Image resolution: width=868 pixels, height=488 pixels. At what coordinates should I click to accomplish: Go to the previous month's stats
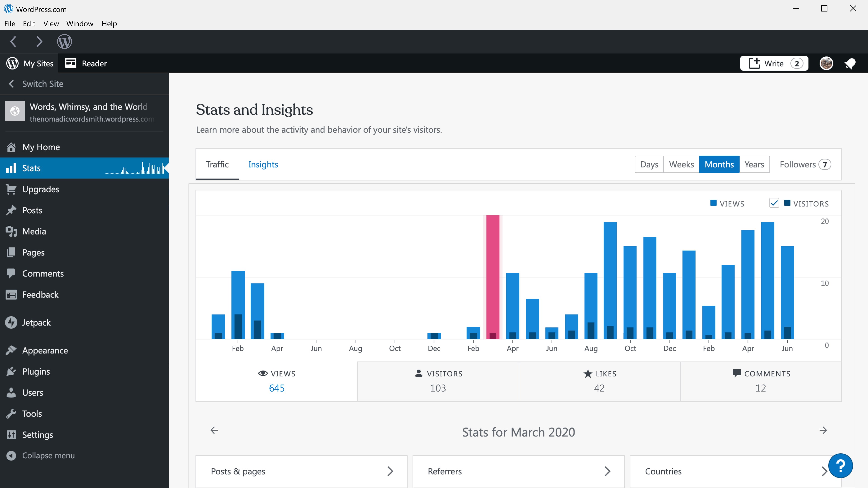click(x=214, y=430)
